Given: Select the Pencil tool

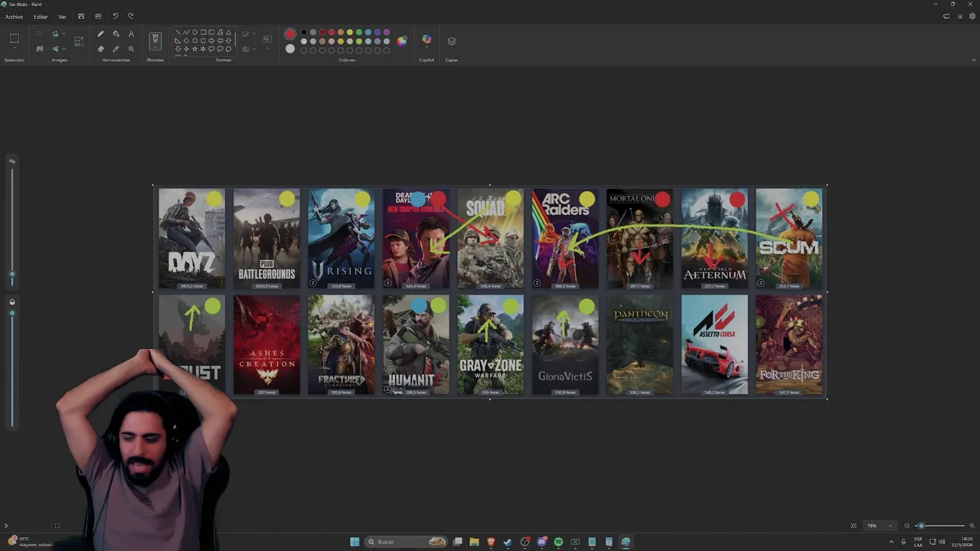Looking at the screenshot, I should click(100, 34).
